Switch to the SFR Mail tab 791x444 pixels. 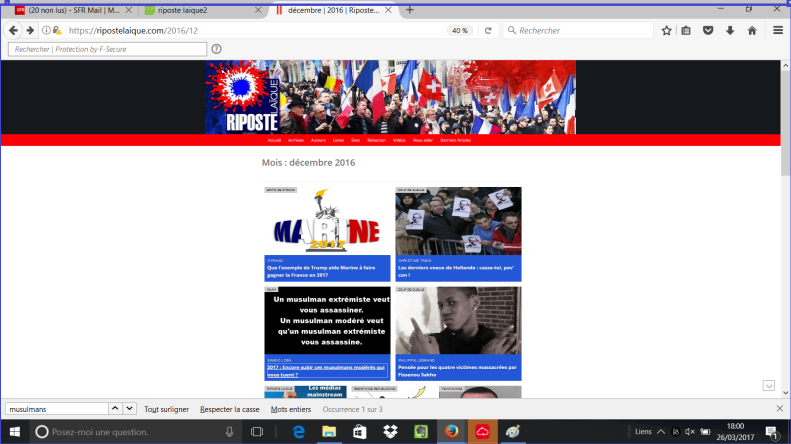pyautogui.click(x=71, y=10)
